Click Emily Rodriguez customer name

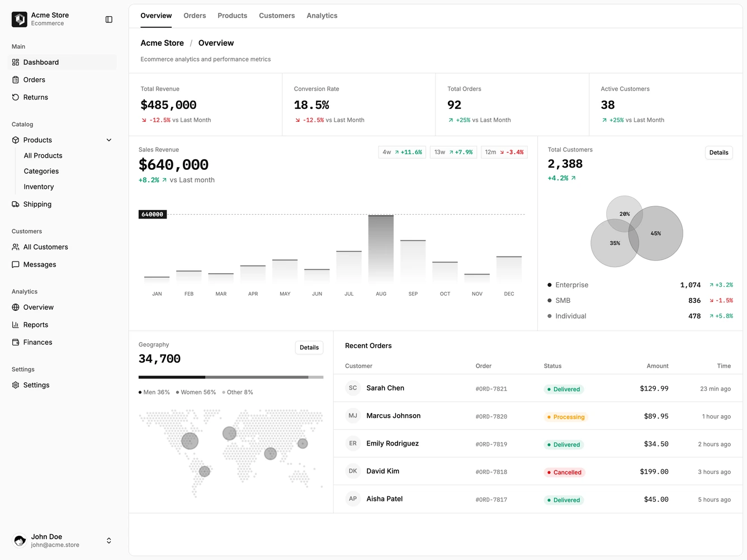point(393,444)
